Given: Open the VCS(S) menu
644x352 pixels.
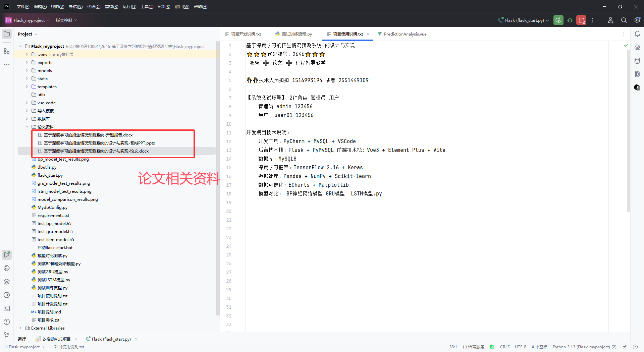Looking at the screenshot, I should point(164,7).
